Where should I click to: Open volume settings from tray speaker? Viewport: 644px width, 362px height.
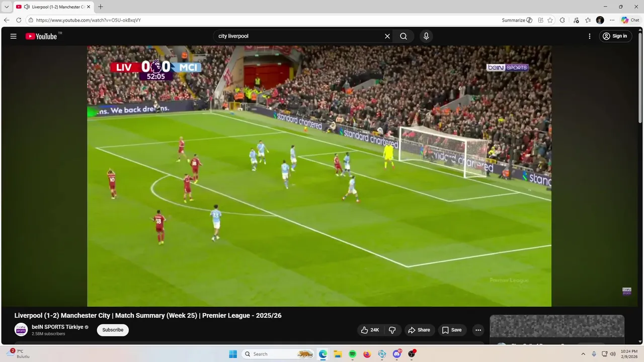coord(613,354)
